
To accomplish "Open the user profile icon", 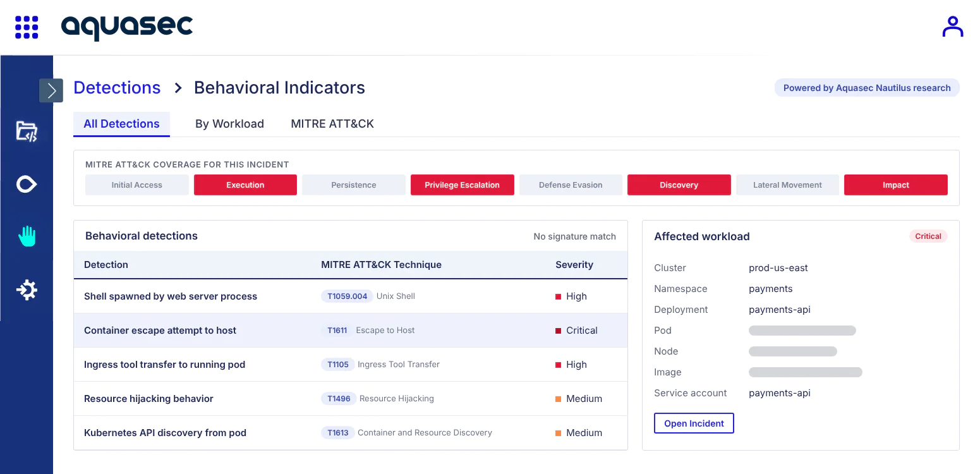I will (x=952, y=27).
